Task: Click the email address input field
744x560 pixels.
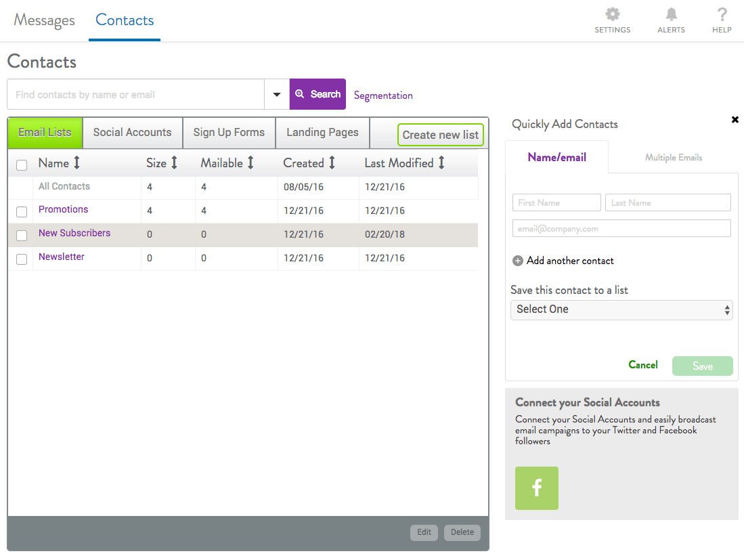Action: click(x=621, y=229)
